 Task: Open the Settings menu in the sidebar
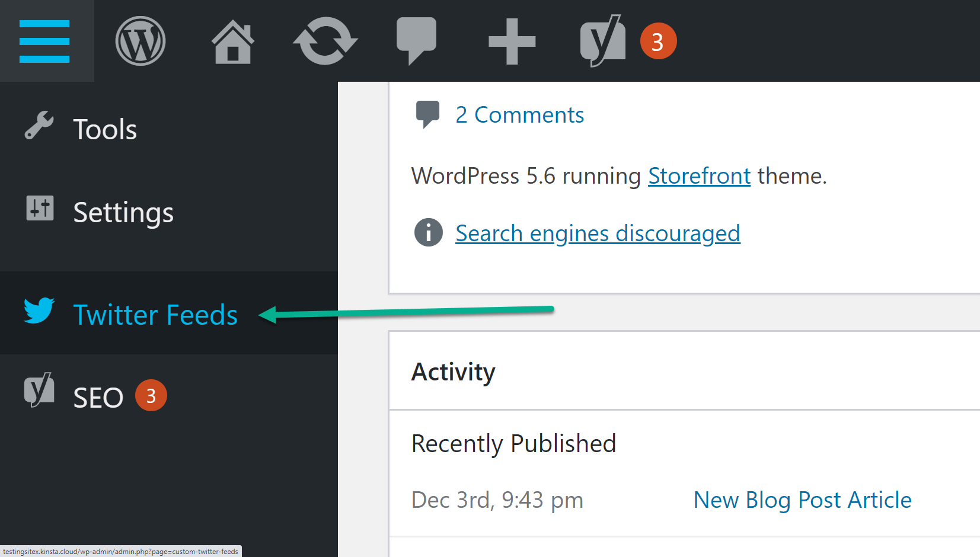tap(123, 212)
